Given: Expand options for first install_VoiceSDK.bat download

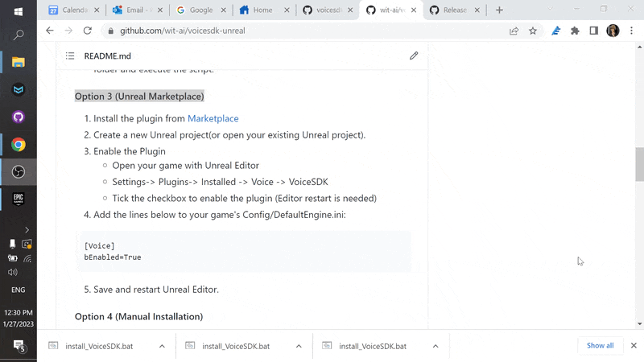Looking at the screenshot, I should [163, 346].
